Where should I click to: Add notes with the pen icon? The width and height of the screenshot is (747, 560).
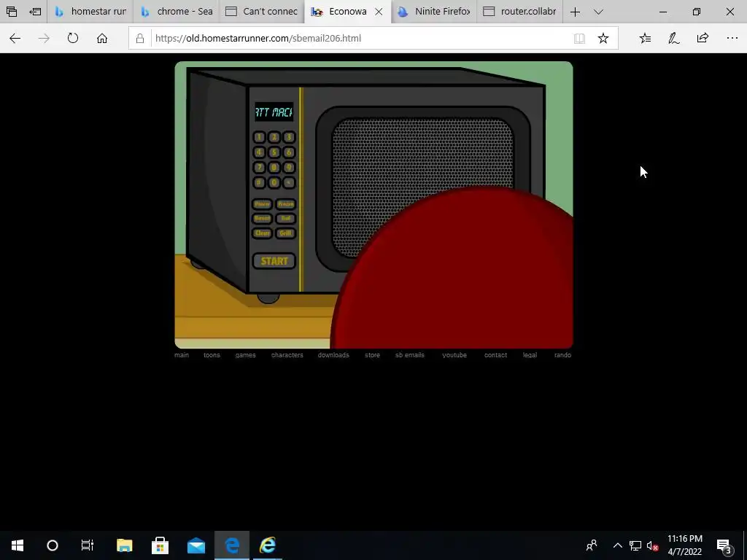coord(673,38)
